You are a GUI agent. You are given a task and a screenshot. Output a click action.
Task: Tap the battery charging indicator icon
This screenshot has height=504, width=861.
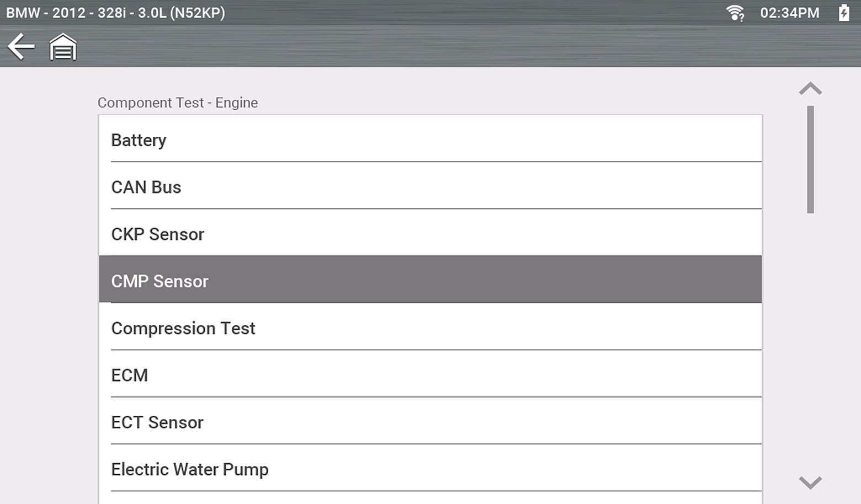(844, 13)
